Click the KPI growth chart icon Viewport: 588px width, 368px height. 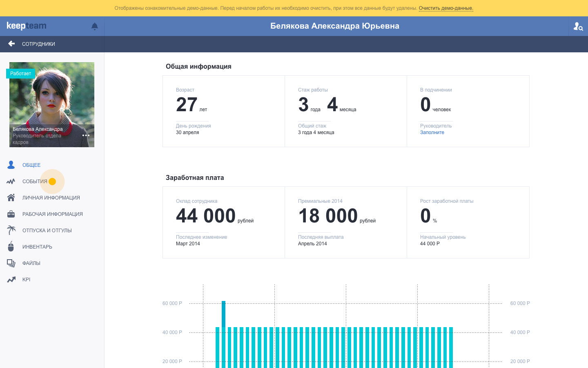[x=11, y=280]
